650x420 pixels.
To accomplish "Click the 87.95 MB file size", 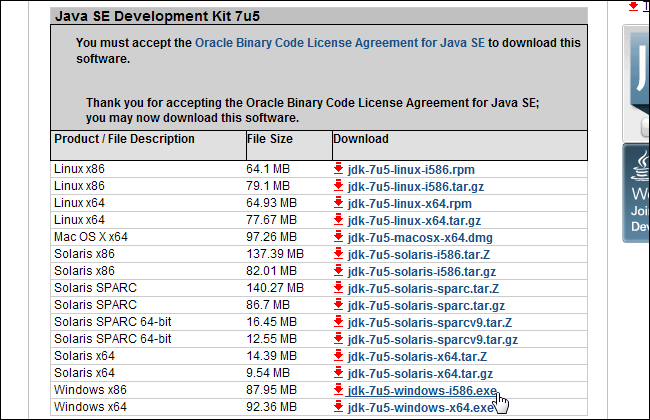I will pos(272,390).
